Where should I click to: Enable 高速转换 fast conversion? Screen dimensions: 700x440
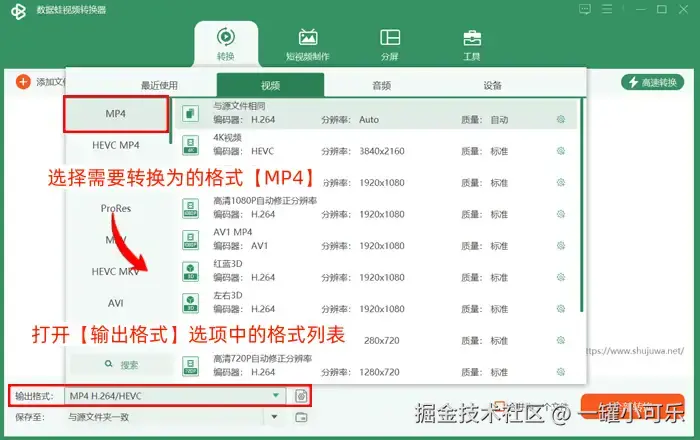click(652, 82)
